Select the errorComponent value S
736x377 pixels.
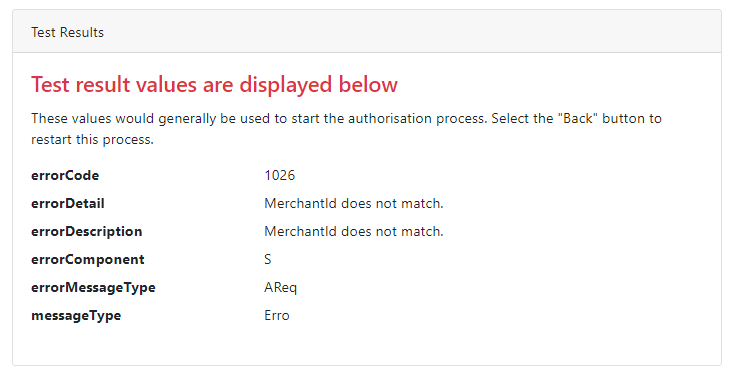point(268,259)
